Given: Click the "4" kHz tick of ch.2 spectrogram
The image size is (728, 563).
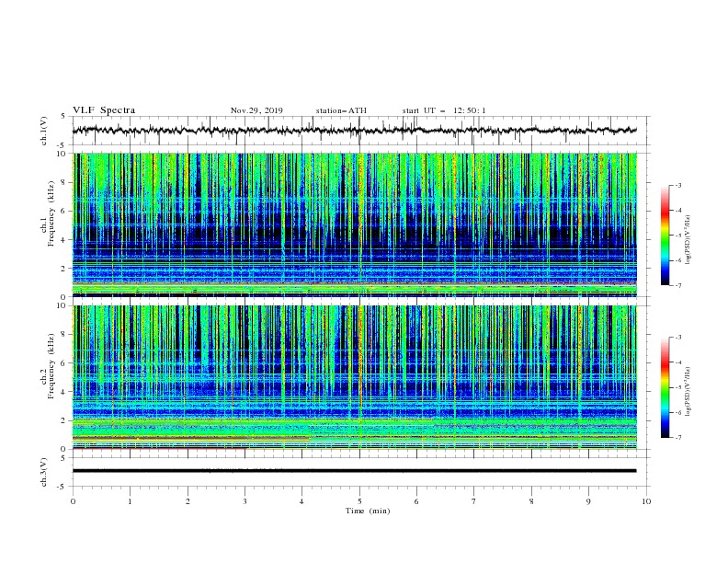Looking at the screenshot, I should click(64, 392).
